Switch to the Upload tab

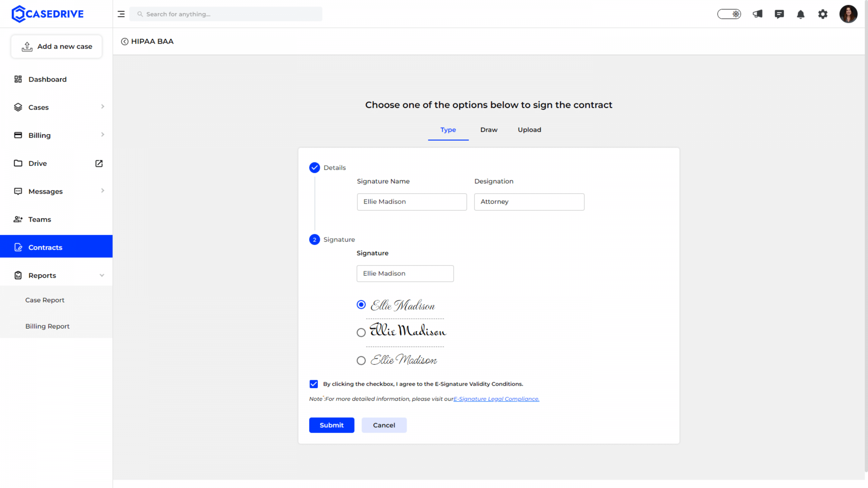(x=529, y=130)
